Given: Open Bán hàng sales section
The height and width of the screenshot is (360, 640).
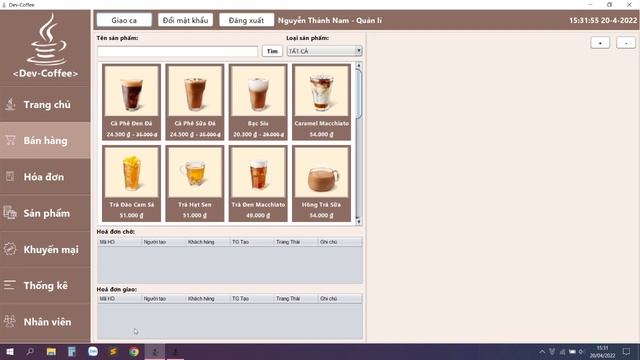Looking at the screenshot, I should (x=45, y=140).
